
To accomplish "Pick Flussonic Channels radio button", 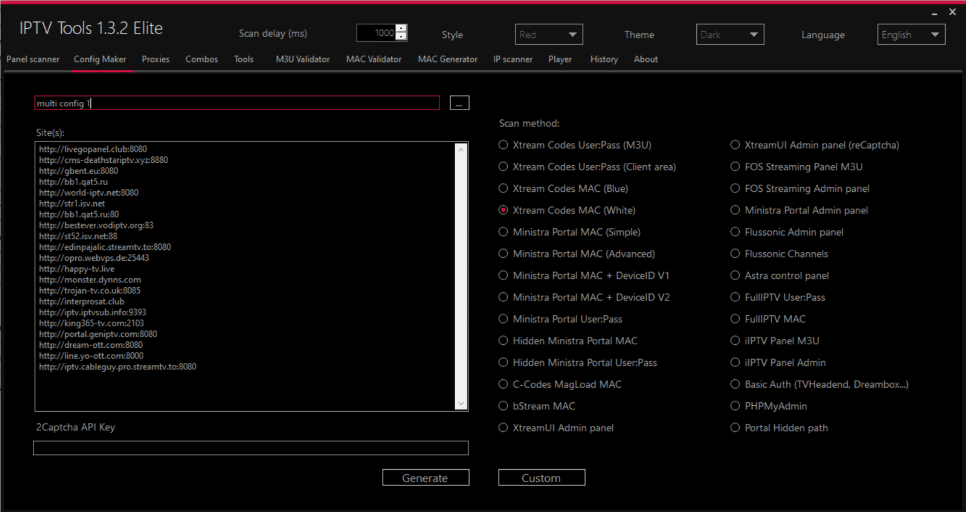I will click(736, 254).
